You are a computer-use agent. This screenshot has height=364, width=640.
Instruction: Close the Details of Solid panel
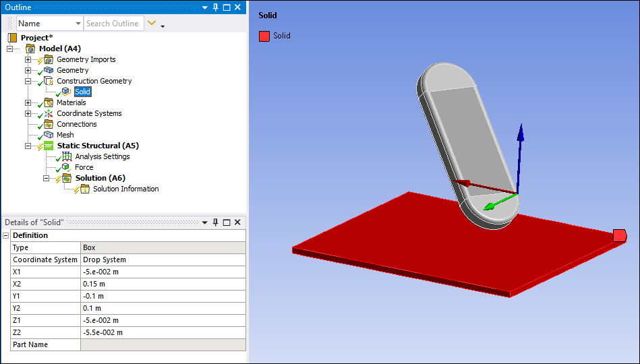pyautogui.click(x=237, y=222)
